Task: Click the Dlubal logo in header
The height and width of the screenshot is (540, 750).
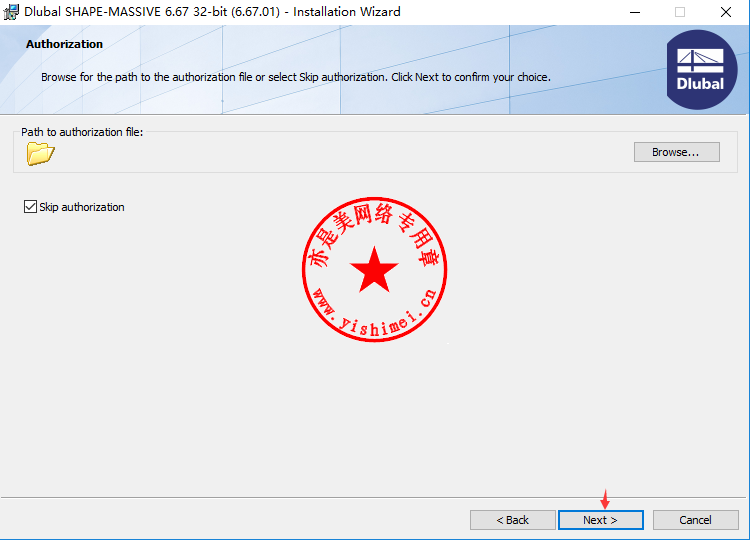Action: (x=701, y=70)
